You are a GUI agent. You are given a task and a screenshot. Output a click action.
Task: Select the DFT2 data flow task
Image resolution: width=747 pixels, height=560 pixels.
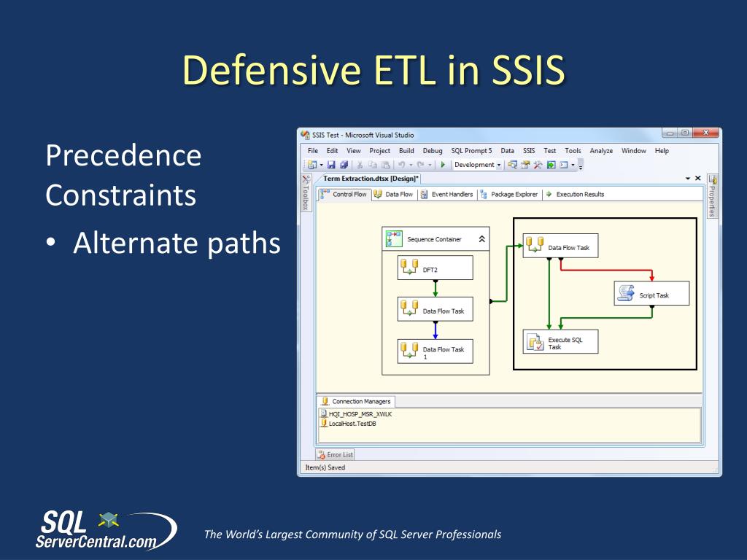435,268
